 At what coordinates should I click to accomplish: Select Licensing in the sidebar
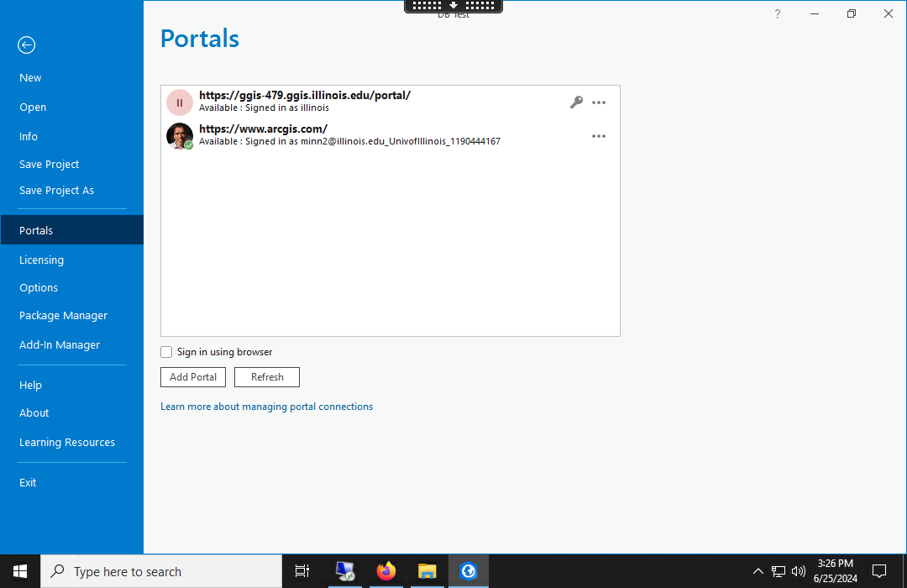42,260
